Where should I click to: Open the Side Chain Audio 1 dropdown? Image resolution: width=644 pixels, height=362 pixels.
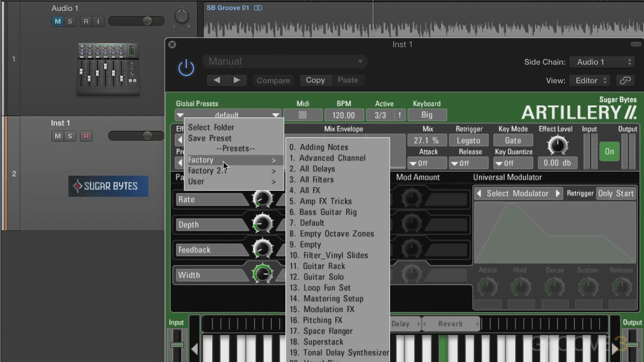point(603,62)
